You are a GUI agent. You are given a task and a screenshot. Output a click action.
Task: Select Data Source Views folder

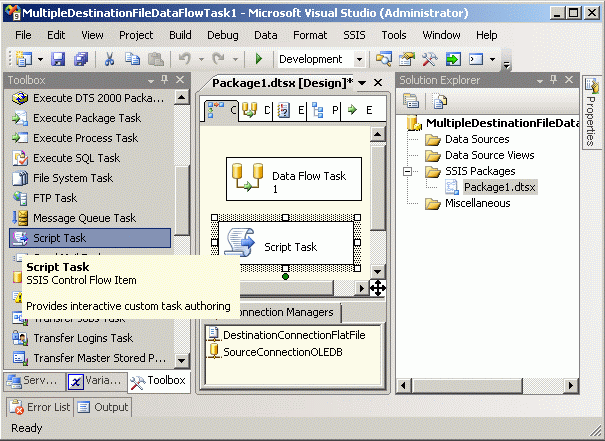click(x=480, y=155)
